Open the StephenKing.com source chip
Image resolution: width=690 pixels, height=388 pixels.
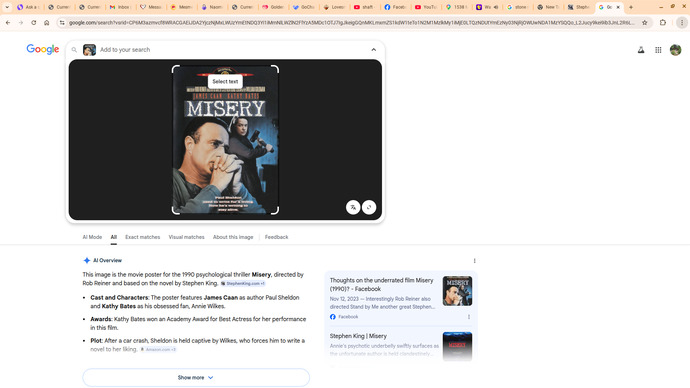click(x=243, y=284)
